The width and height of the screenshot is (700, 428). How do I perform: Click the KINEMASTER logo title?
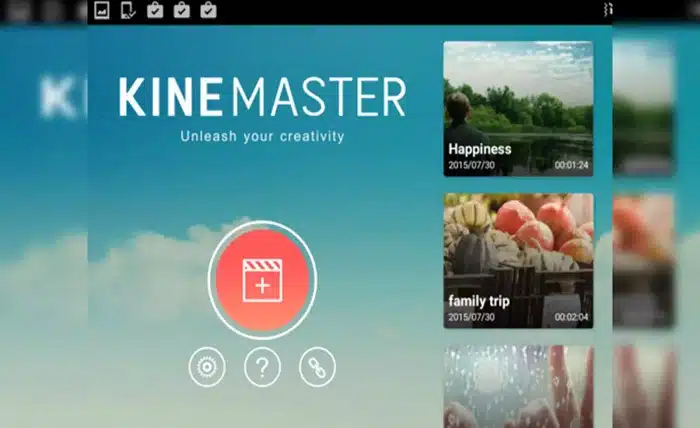click(x=262, y=97)
